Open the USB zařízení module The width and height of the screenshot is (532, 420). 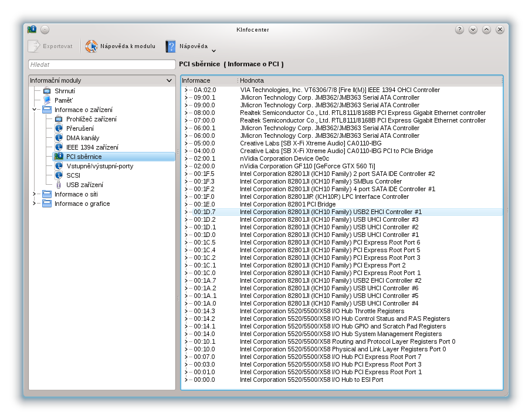[x=84, y=185]
